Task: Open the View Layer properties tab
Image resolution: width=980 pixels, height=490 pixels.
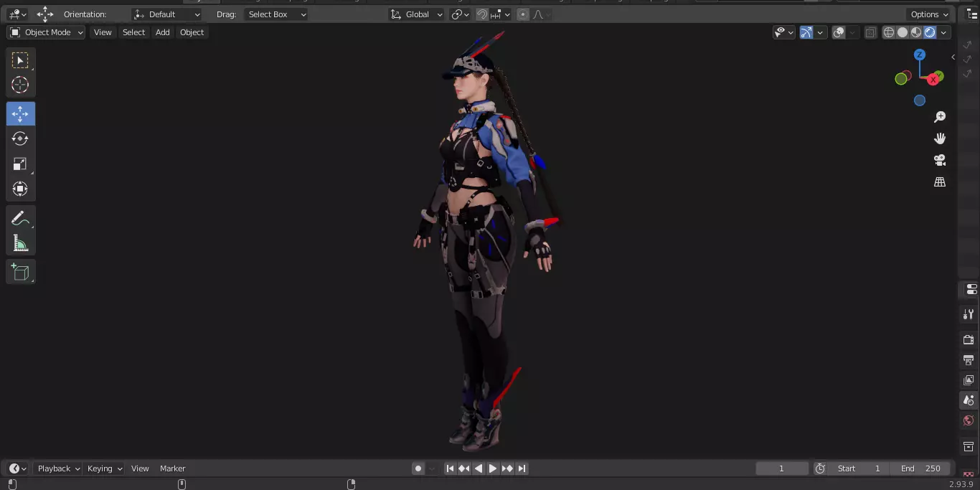Action: tap(969, 380)
